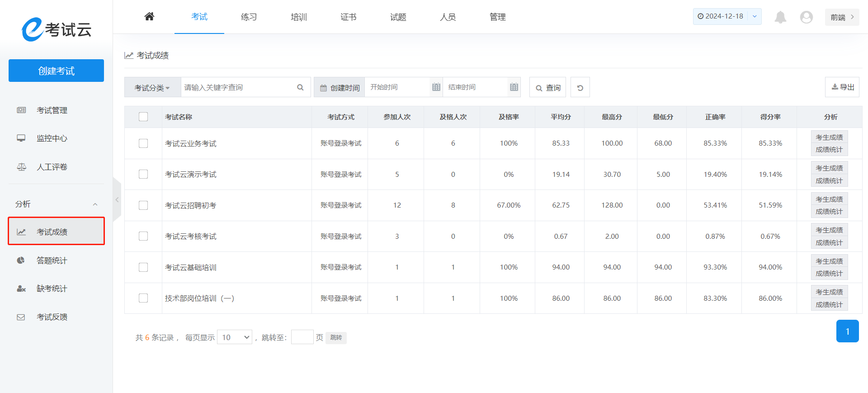Tick the select-all checkbox in table header
The image size is (868, 393).
pyautogui.click(x=143, y=117)
